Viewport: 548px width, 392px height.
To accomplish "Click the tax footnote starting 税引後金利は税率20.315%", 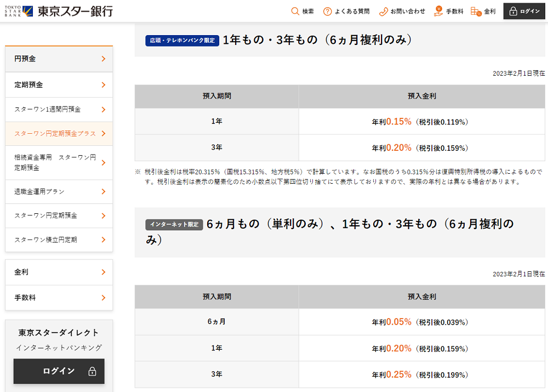I will point(339,177).
